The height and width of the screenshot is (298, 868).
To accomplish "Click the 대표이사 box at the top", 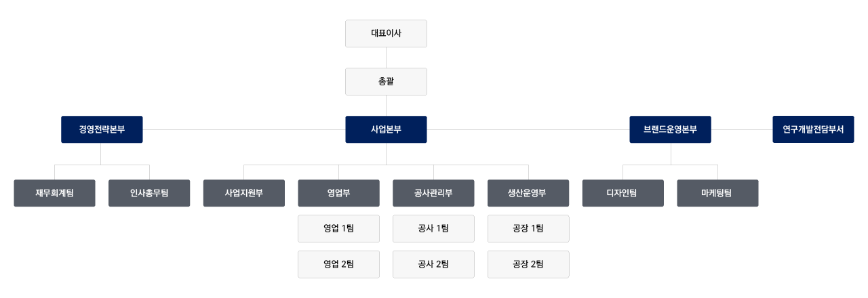I will (386, 33).
